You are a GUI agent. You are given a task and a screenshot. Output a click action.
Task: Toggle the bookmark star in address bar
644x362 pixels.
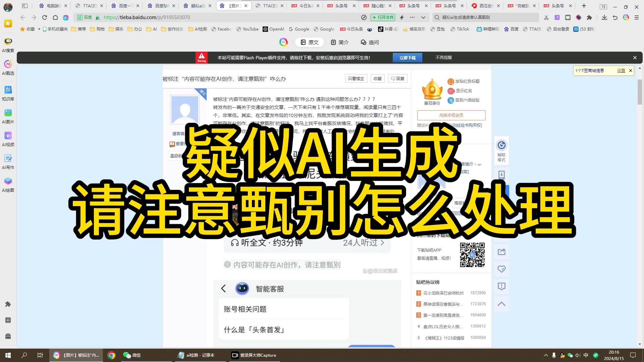(7, 23)
